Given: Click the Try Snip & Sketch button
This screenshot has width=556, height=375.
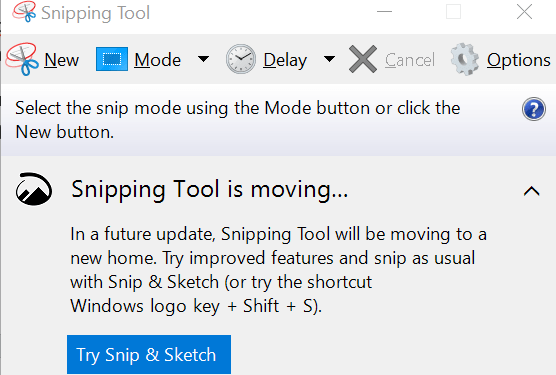Looking at the screenshot, I should tap(149, 354).
